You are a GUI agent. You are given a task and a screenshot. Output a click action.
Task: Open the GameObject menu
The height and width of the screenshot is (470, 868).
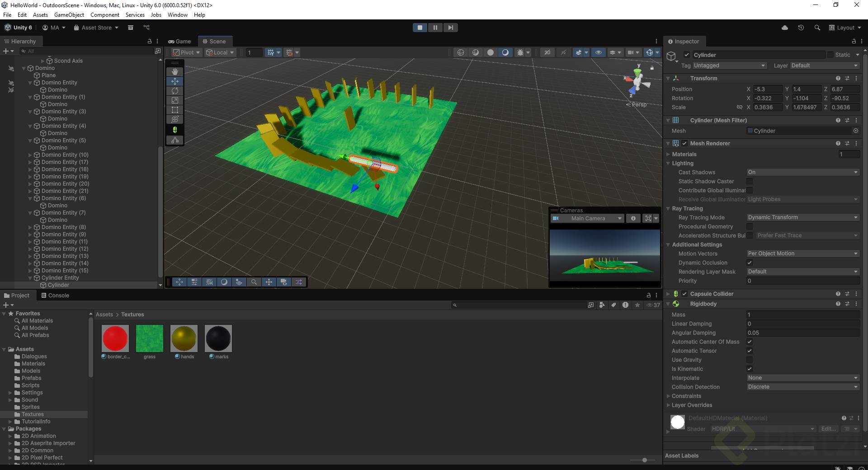[69, 14]
